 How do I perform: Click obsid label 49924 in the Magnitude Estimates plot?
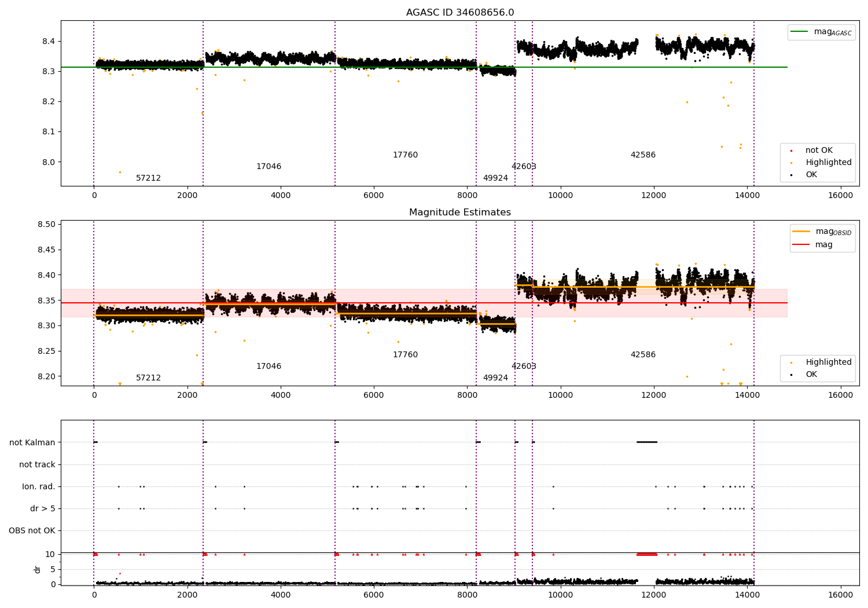click(495, 378)
